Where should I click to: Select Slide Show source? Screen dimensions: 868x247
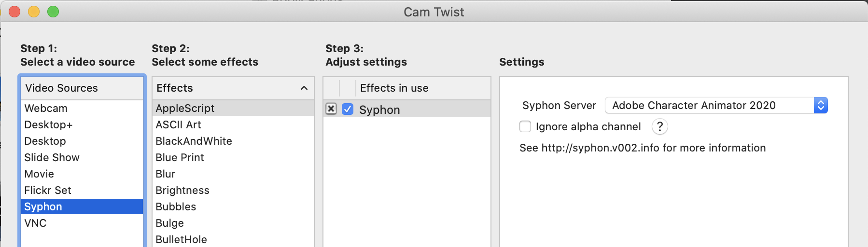[x=52, y=157]
